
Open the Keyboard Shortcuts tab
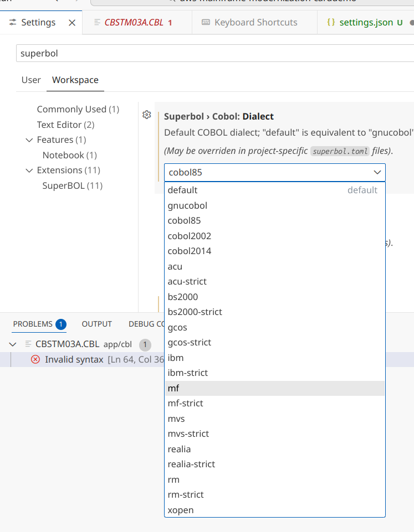255,23
